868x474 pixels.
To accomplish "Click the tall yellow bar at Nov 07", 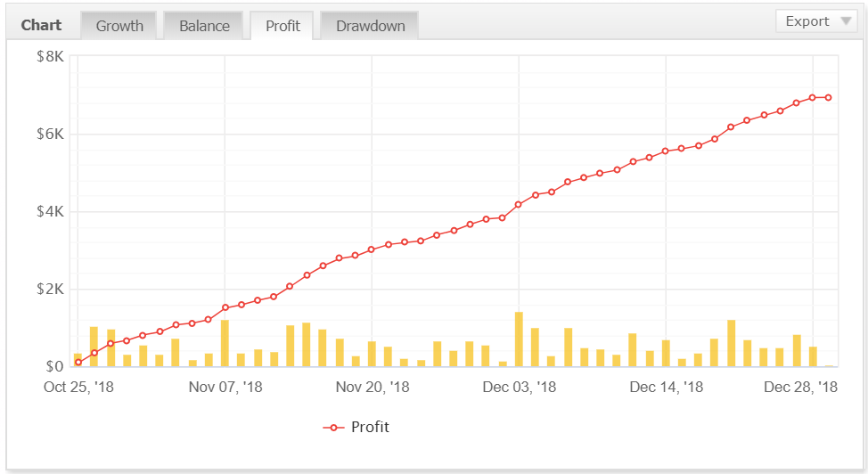I will (x=225, y=343).
